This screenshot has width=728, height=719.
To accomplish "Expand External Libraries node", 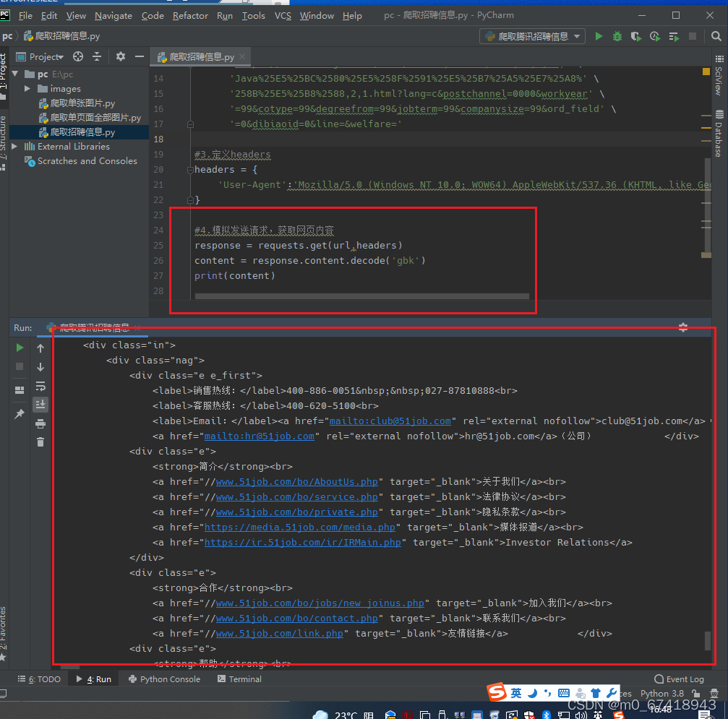I will click(14, 146).
